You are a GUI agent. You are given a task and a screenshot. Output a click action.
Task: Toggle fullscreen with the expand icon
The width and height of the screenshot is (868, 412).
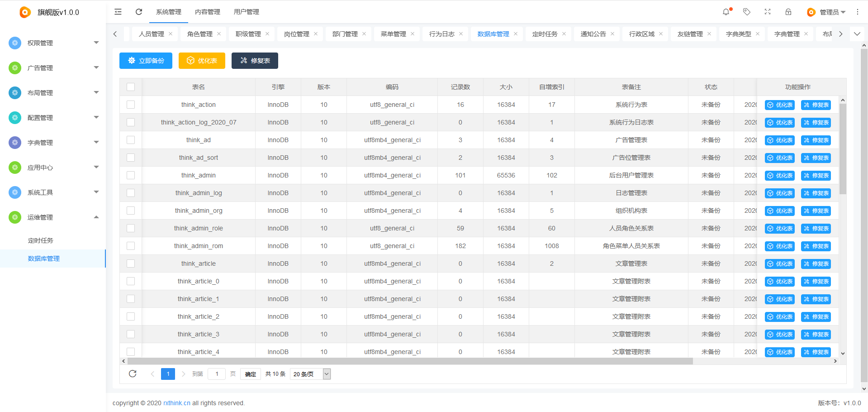pos(768,12)
